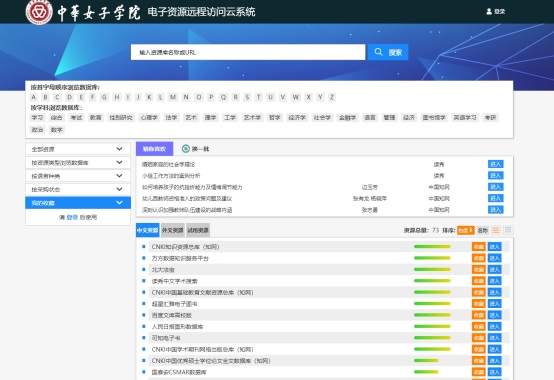Sort by popularity with the orange arrow button
554x380 pixels.
click(x=465, y=230)
